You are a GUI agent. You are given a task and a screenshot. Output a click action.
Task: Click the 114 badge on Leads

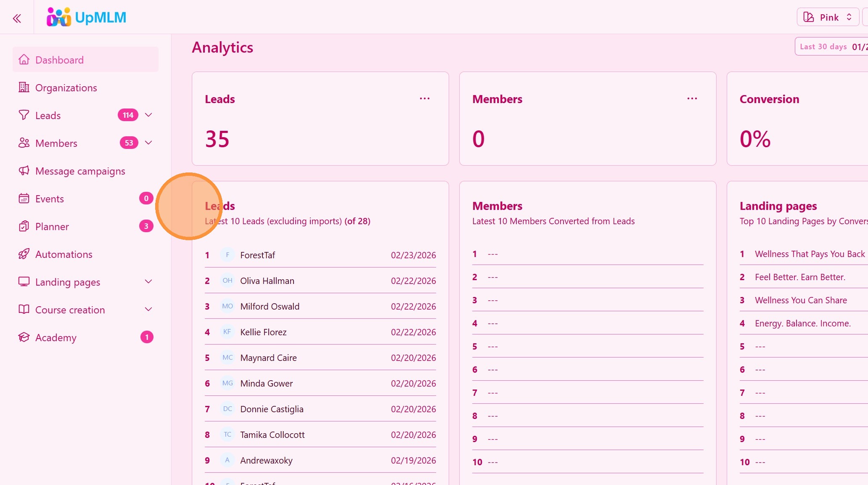tap(128, 115)
